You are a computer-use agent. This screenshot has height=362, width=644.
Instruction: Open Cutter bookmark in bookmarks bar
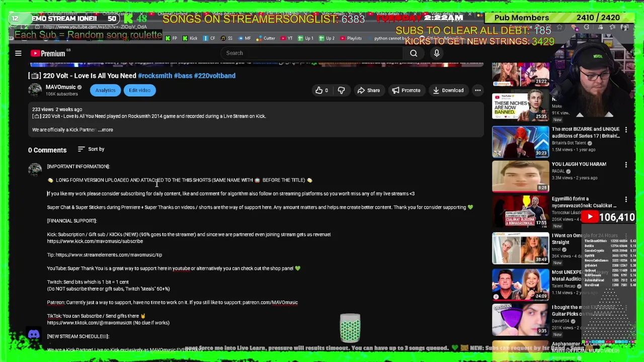pos(266,38)
